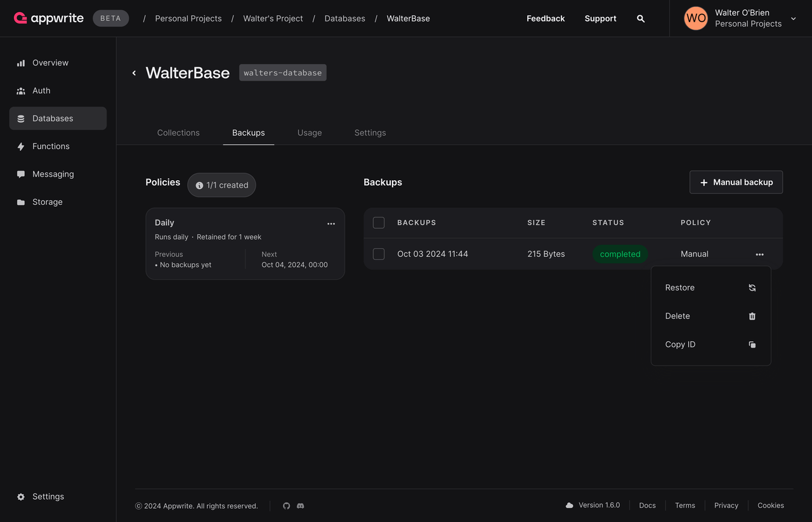
Task: Click the No backups yet text
Action: [186, 265]
